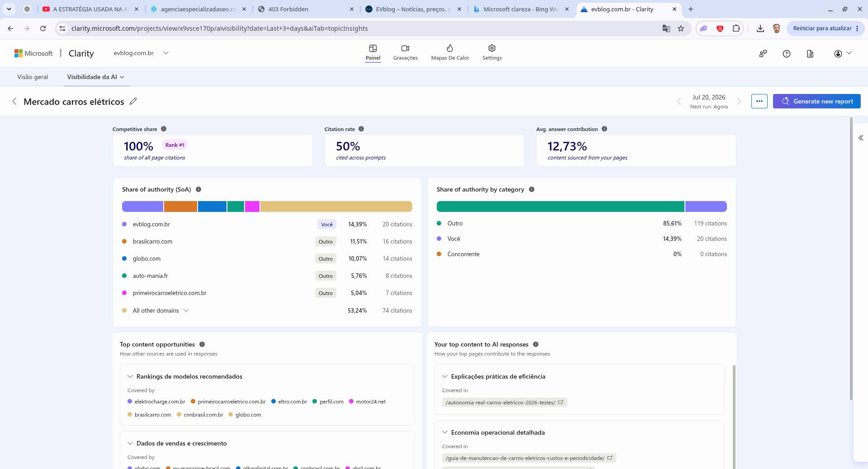The image size is (868, 469).
Task: Click the globo.com domain row
Action: 267,258
